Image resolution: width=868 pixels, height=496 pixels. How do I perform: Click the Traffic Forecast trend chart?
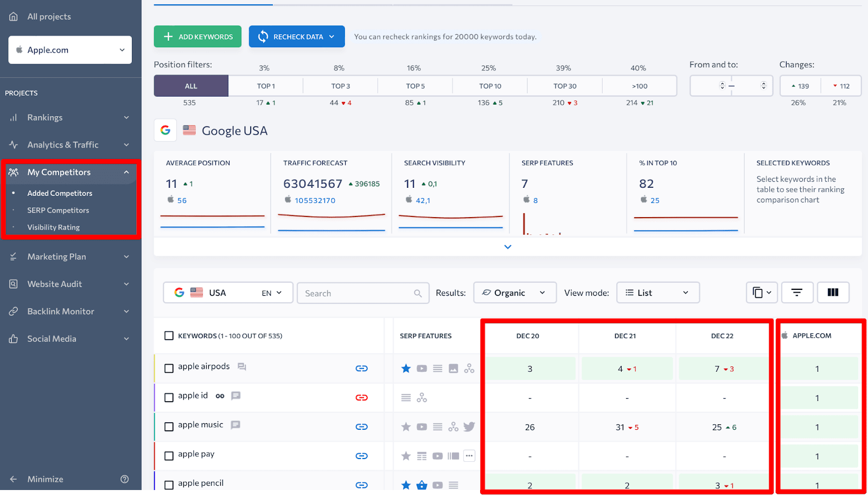coord(331,222)
